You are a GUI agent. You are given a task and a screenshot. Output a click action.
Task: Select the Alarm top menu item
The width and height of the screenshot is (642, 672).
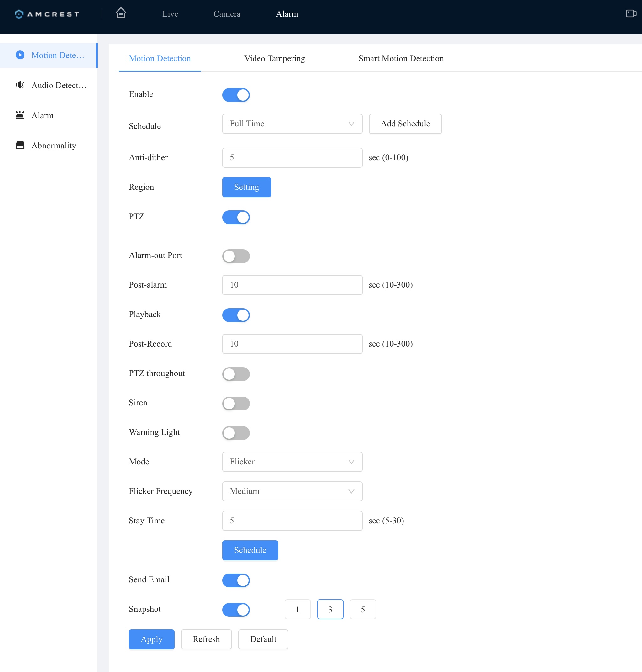pyautogui.click(x=287, y=14)
